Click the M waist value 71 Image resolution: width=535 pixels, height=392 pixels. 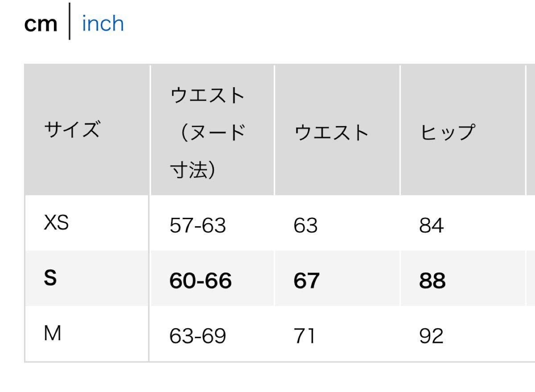(x=305, y=336)
